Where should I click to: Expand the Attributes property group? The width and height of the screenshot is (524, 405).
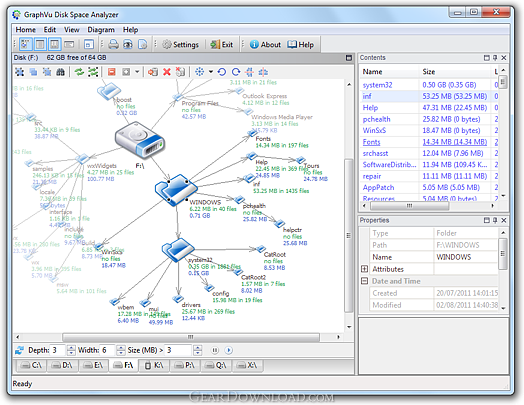click(x=365, y=269)
